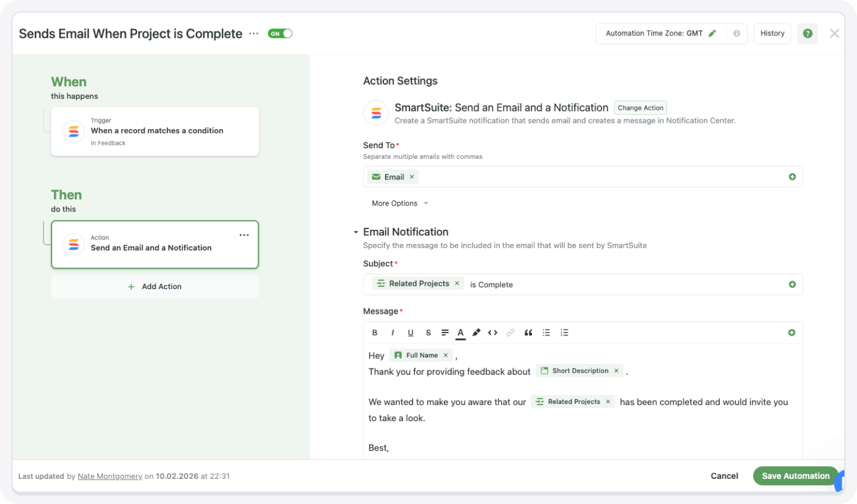Insert link using the link icon
857x504 pixels.
(511, 333)
